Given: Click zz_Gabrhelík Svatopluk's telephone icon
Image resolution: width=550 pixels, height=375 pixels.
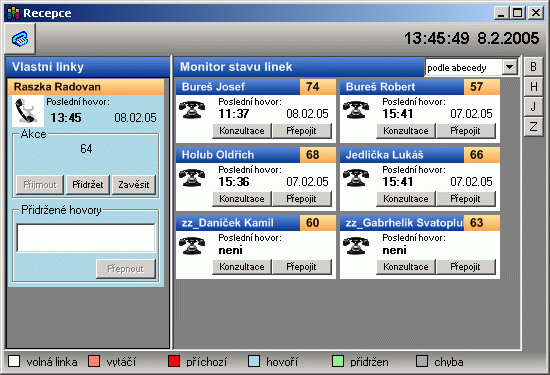Looking at the screenshot, I should point(356,246).
